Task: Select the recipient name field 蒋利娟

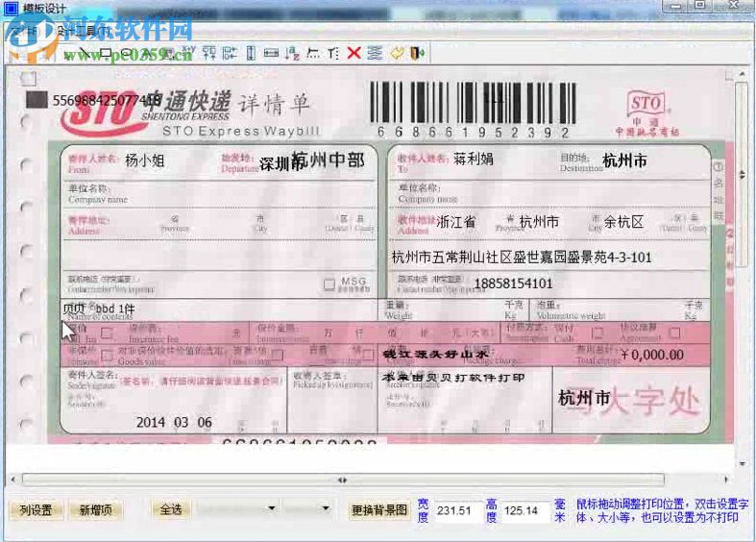Action: pos(474,159)
